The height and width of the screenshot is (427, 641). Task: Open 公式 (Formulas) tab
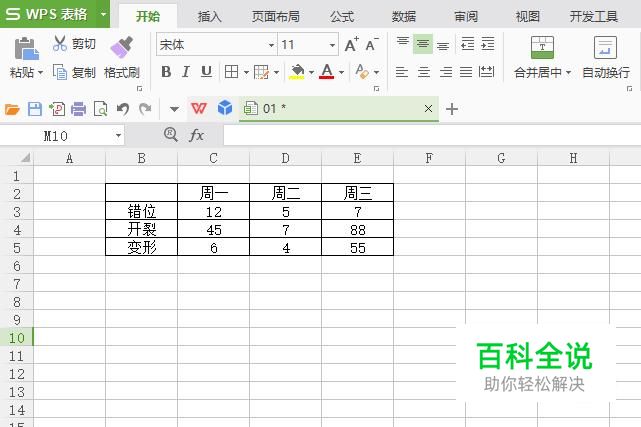(x=342, y=16)
